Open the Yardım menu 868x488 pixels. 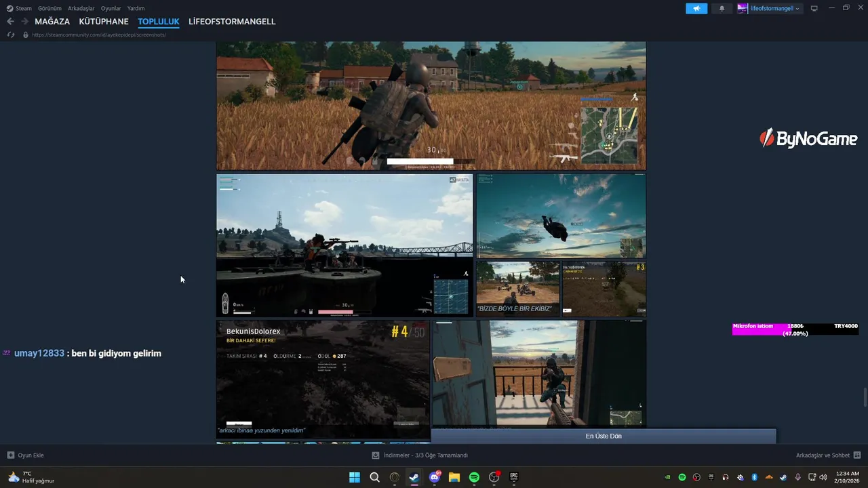(136, 8)
